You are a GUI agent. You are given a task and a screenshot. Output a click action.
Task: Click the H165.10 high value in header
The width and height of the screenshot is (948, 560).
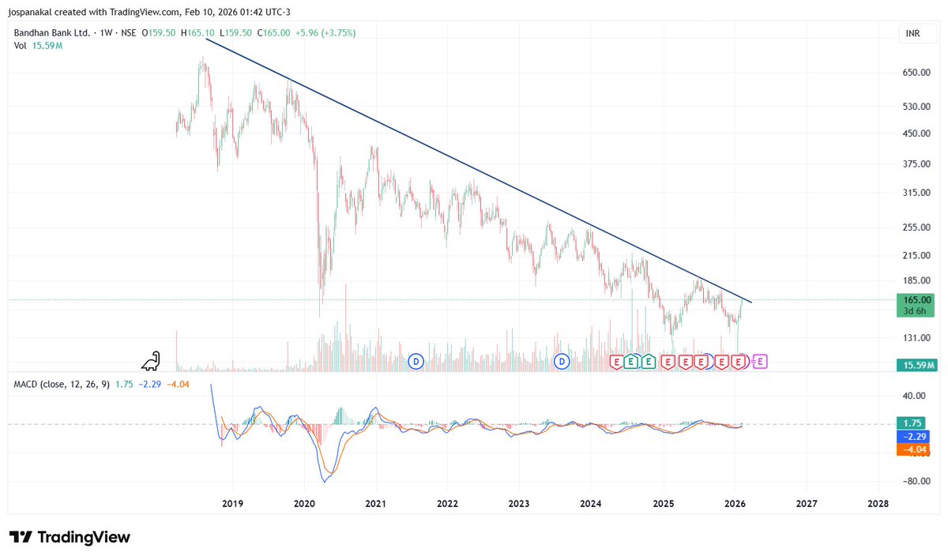coord(197,33)
